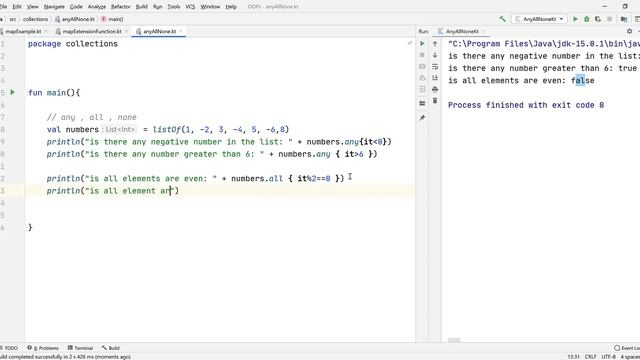Open the TODO tool window
The image size is (640, 360).
point(10,348)
